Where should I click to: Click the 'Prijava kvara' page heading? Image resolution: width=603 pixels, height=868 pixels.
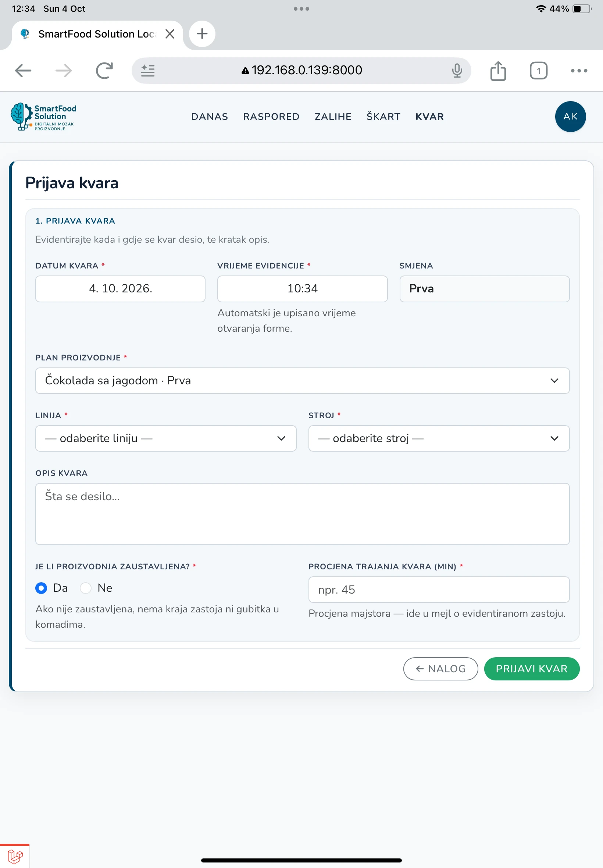click(x=72, y=183)
